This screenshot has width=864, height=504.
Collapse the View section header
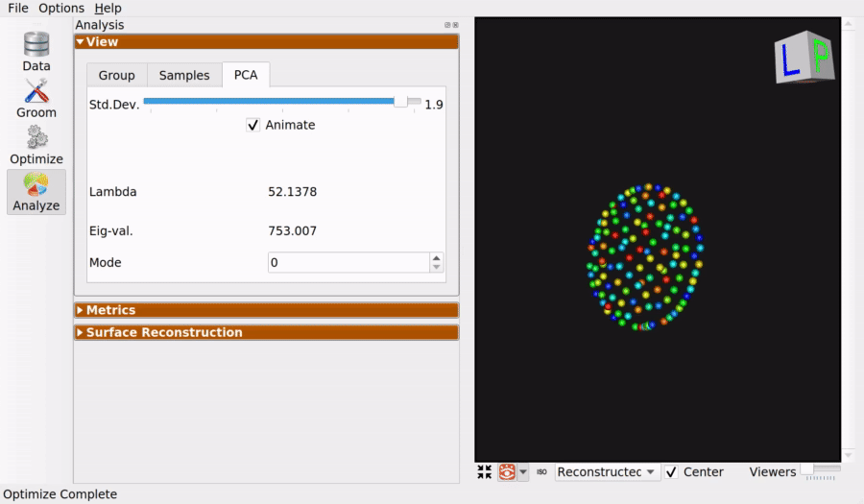[266, 42]
